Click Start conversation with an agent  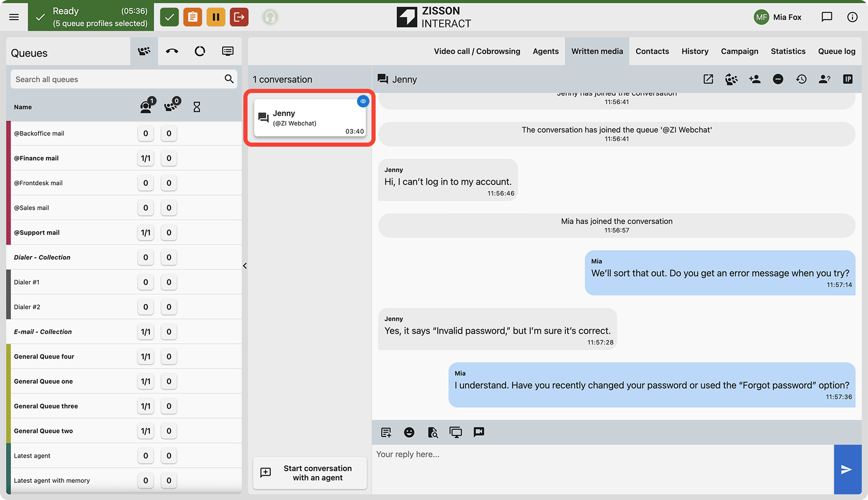(310, 473)
